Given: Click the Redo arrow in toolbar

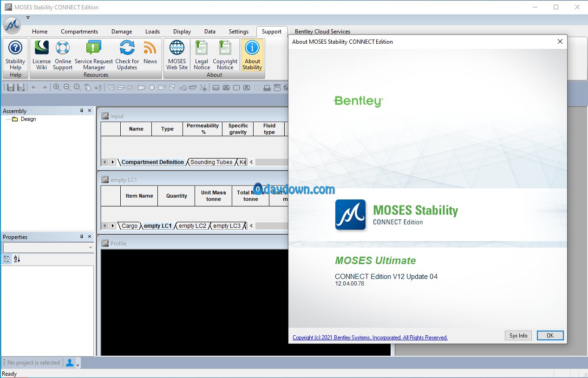Looking at the screenshot, I should point(44,87).
